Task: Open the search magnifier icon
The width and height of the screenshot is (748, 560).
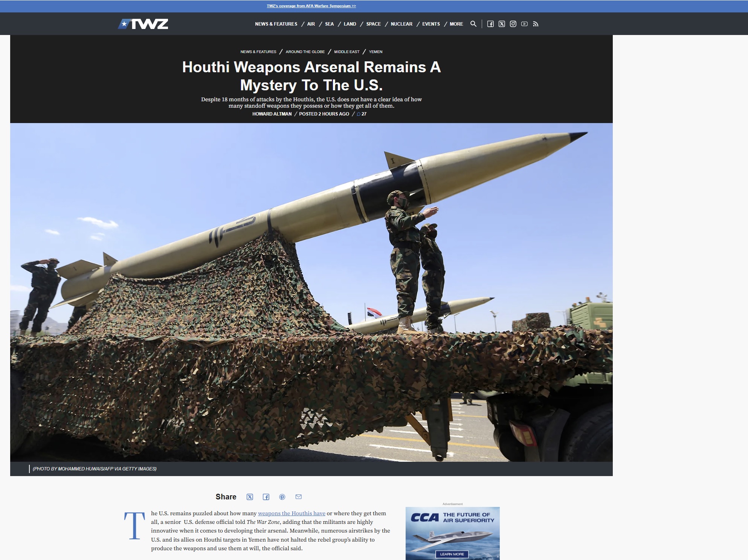Action: (x=473, y=24)
